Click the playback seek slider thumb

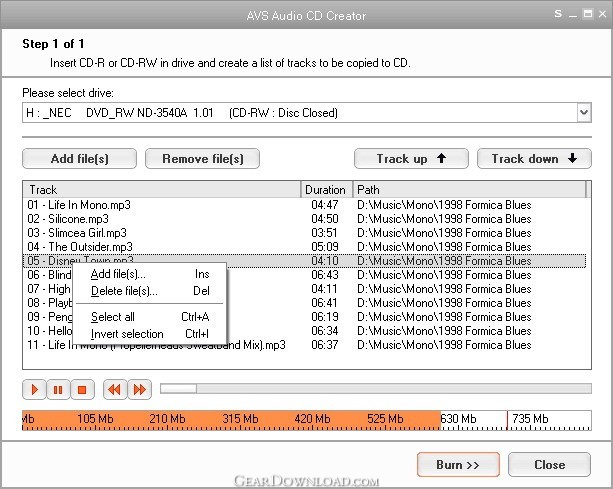[x=178, y=389]
